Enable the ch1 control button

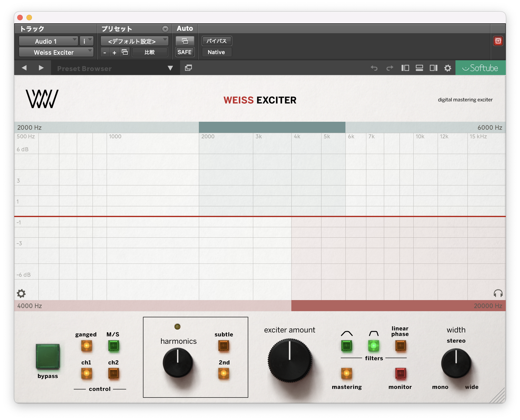coord(86,374)
